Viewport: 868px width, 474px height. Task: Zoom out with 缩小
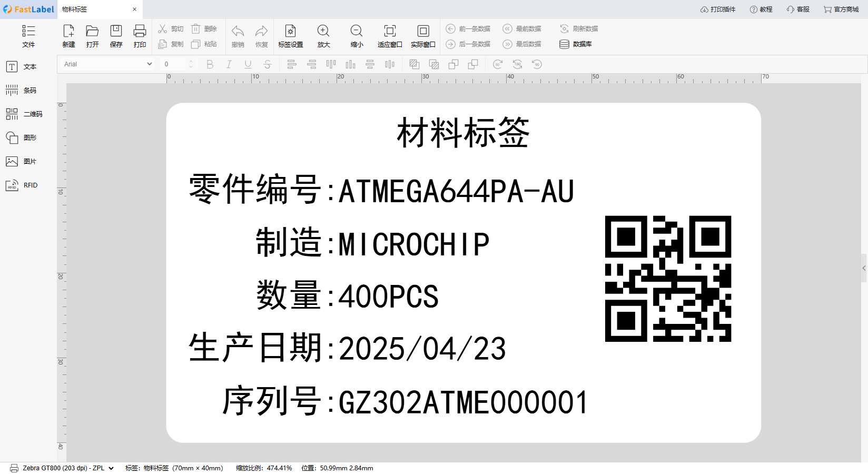pyautogui.click(x=357, y=36)
